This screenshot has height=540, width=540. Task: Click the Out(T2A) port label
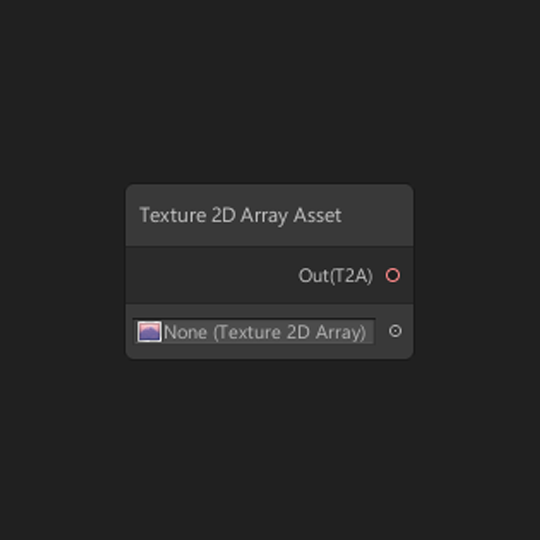[335, 276]
